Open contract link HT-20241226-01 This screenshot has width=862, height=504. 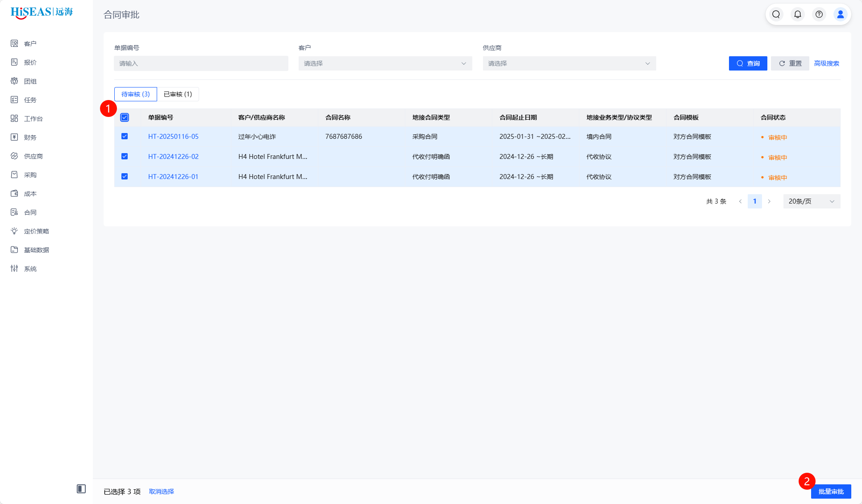pos(173,177)
